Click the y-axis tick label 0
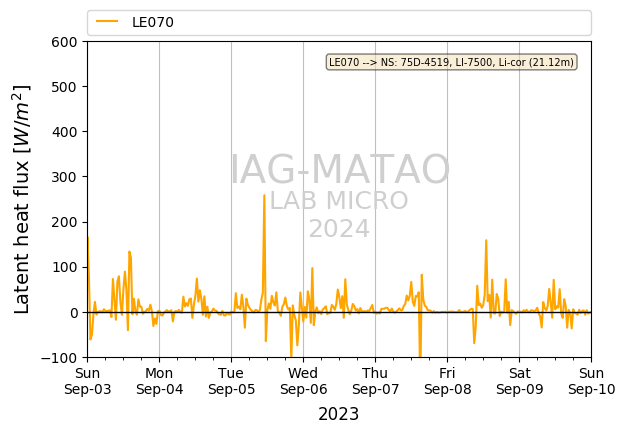625x434 pixels. tap(73, 313)
